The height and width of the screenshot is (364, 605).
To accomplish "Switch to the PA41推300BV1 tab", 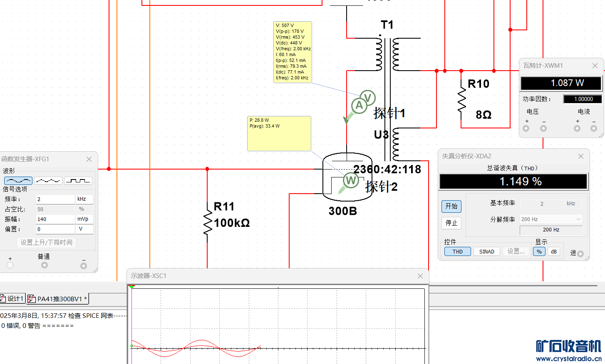I will point(58,299).
